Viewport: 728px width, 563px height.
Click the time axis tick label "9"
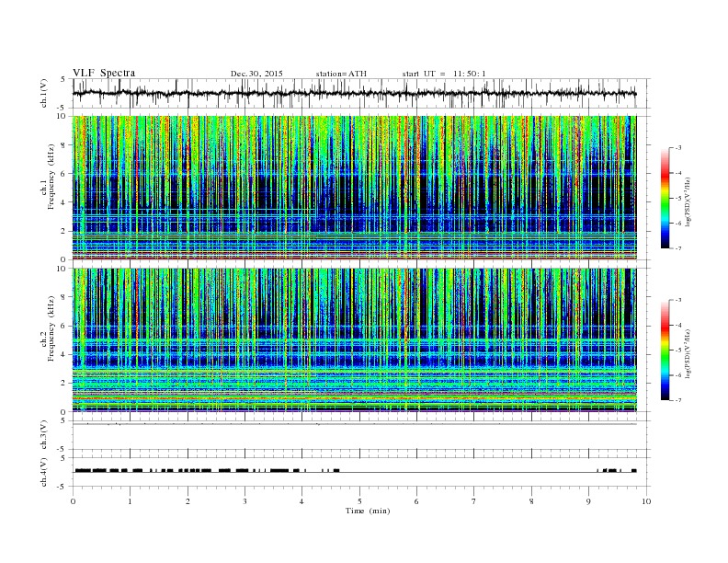pos(588,501)
